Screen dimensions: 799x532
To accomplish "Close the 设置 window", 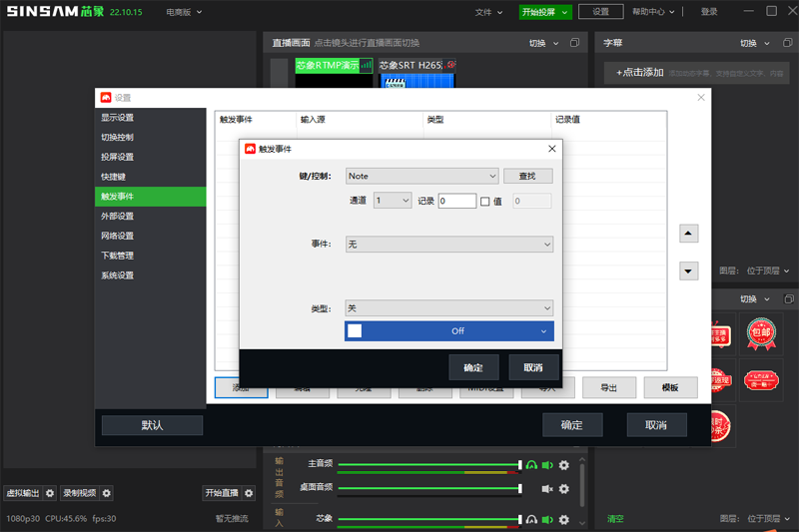I will [701, 97].
